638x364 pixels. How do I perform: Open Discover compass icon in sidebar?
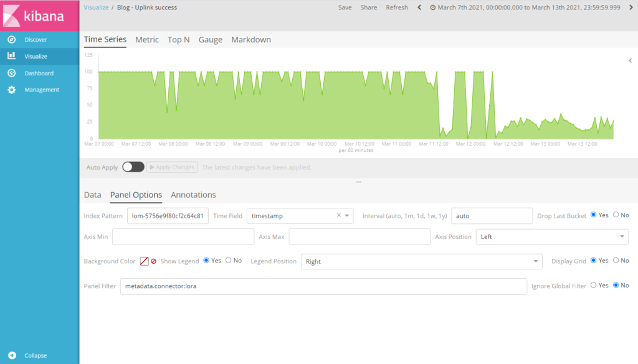point(12,39)
